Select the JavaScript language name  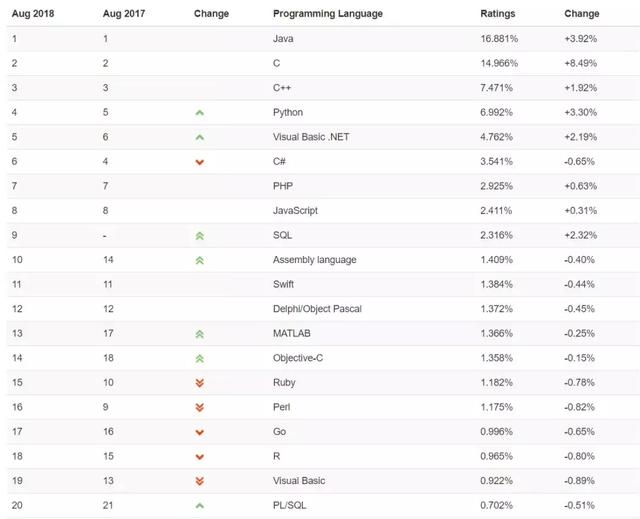coord(295,211)
